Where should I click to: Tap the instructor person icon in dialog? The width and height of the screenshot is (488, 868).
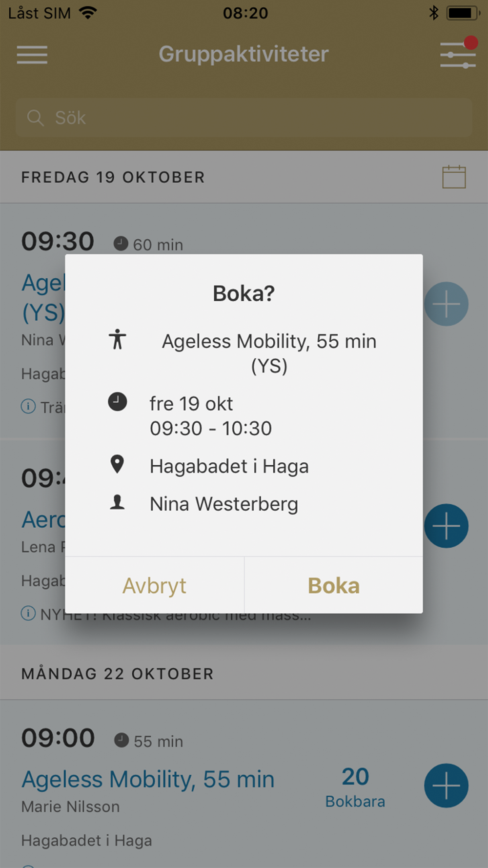coord(117,503)
